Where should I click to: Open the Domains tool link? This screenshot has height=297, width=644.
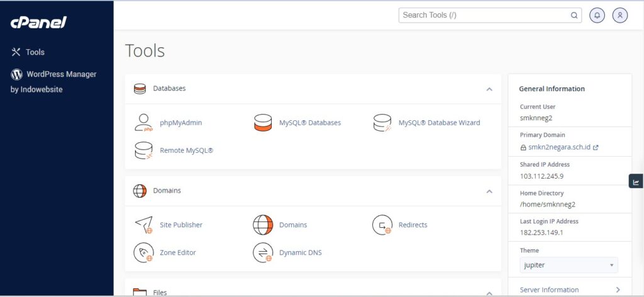pos(293,225)
